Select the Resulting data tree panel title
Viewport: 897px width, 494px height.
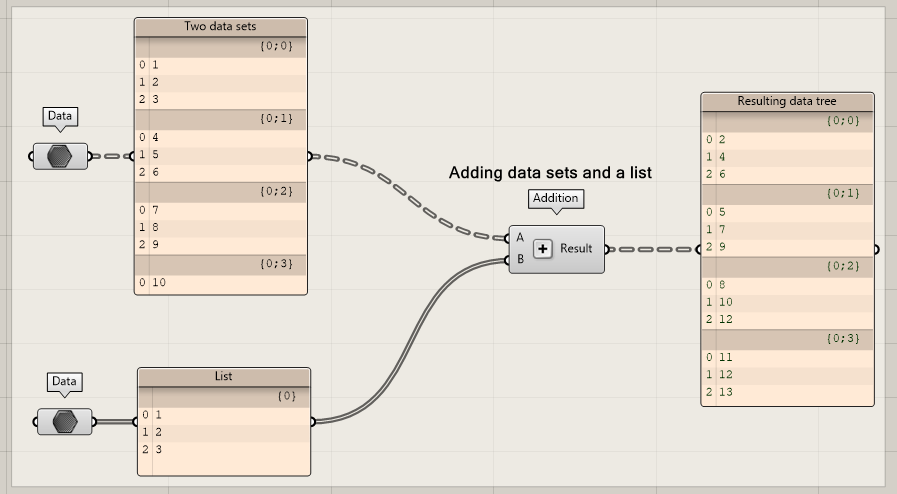tap(787, 101)
